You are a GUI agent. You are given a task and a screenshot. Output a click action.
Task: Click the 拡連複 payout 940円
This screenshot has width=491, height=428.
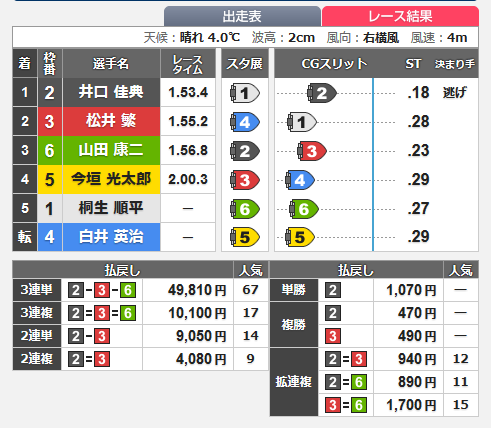point(417,359)
